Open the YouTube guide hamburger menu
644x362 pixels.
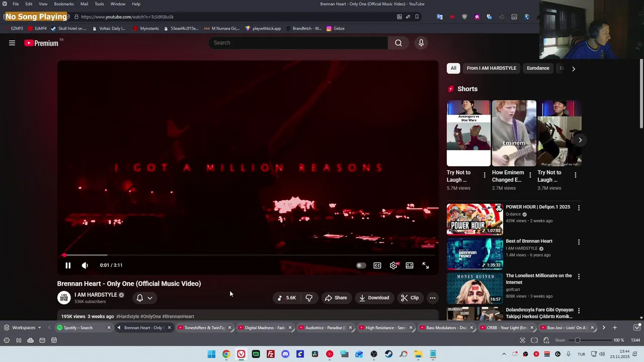(x=12, y=43)
